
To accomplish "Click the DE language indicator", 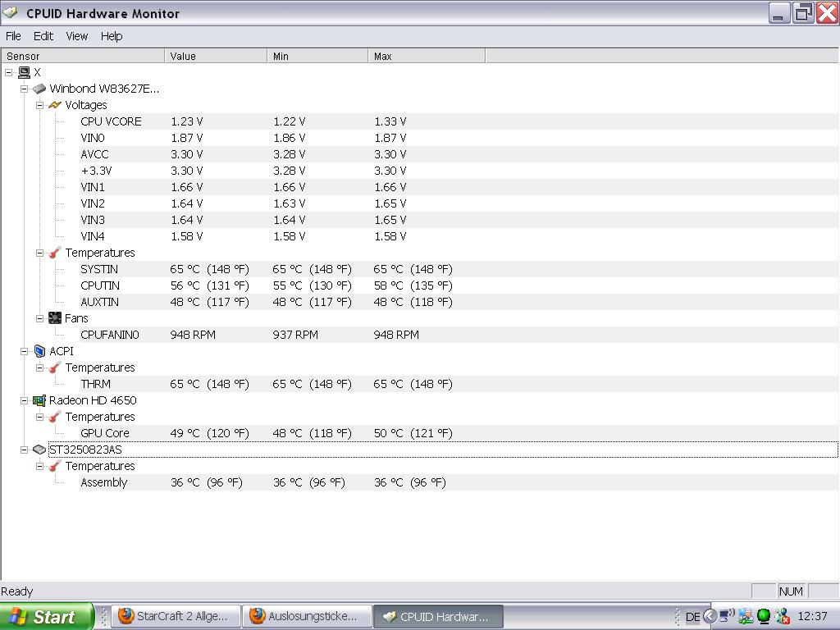I will point(692,617).
